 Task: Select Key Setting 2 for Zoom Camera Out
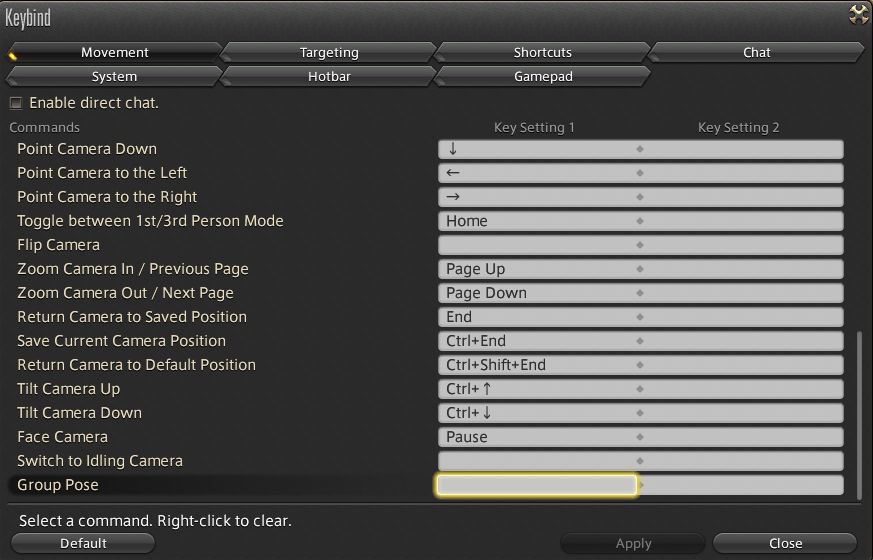742,293
